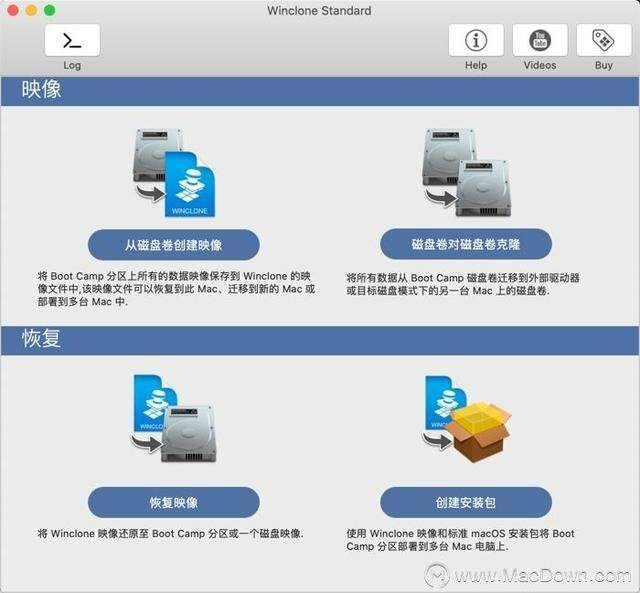640x593 pixels.
Task: Click the description starting 使用 Winclone 映像和标准
Action: pos(460,540)
